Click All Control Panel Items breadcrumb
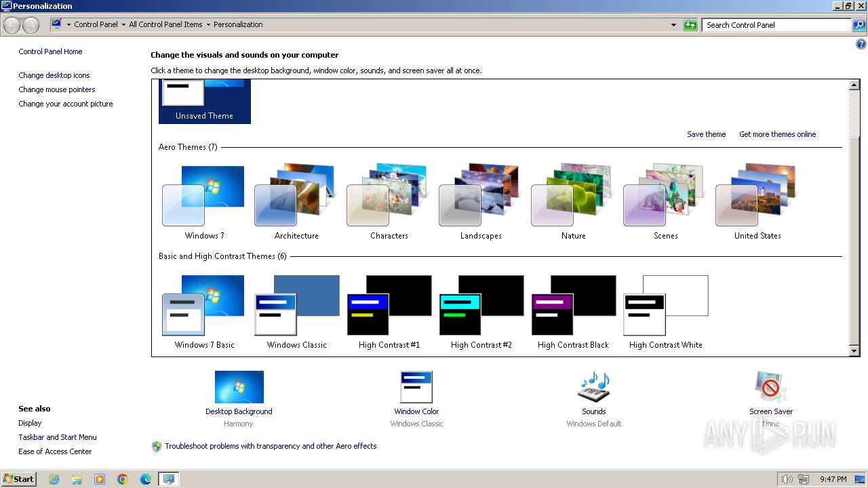The image size is (868, 488). point(165,24)
